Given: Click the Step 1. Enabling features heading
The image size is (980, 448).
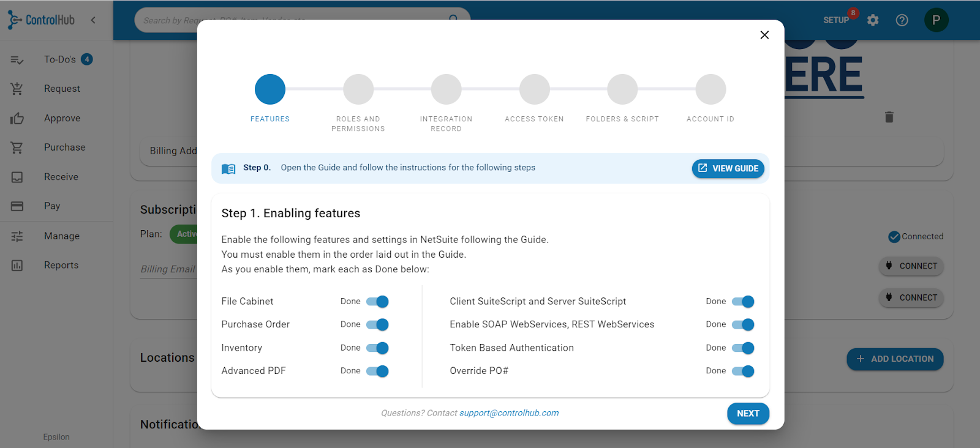Looking at the screenshot, I should tap(291, 214).
